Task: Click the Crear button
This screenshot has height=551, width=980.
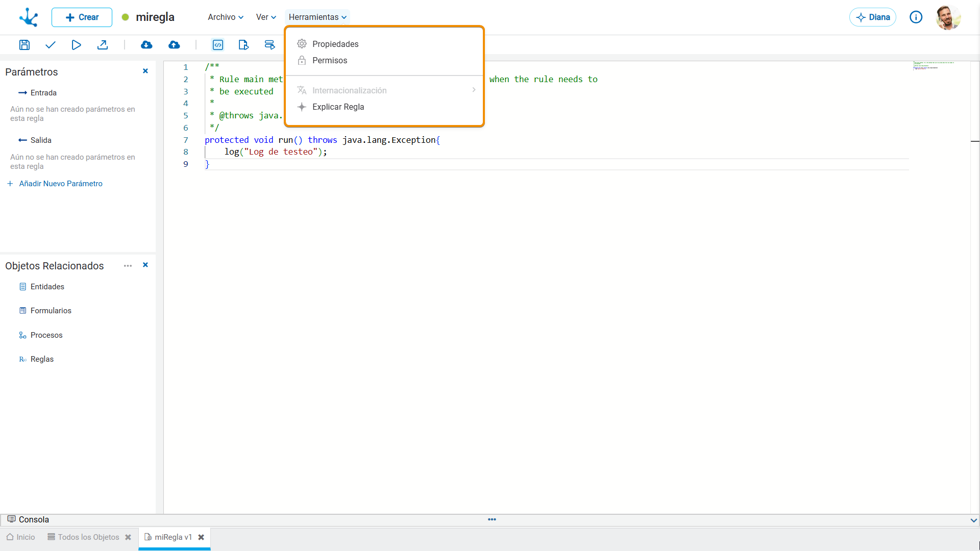Action: [82, 17]
